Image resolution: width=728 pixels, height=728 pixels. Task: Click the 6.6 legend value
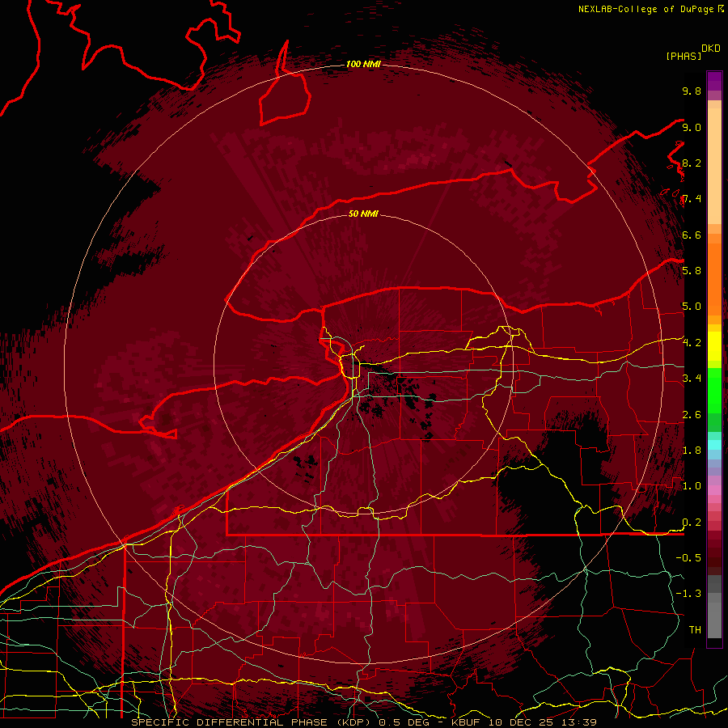[692, 235]
